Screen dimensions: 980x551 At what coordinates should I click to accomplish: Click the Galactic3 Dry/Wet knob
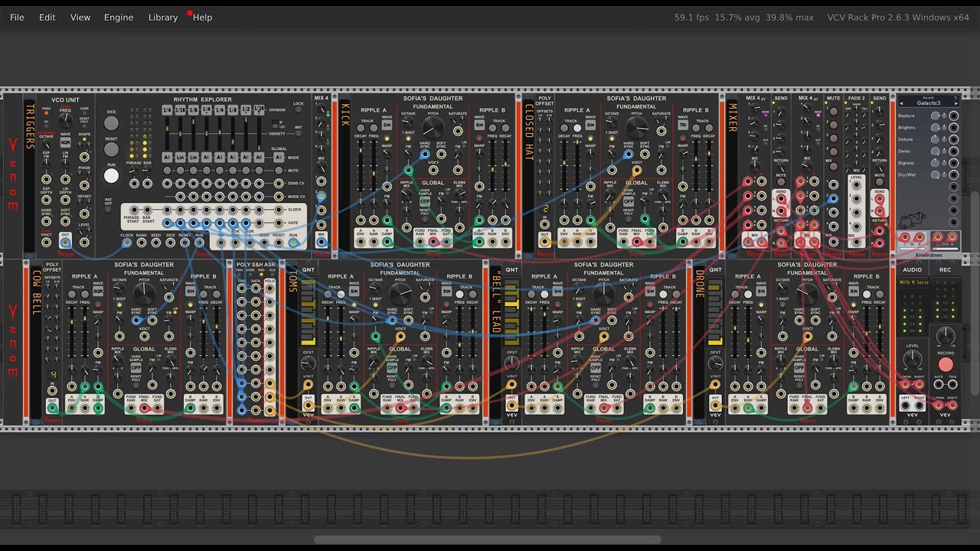[936, 174]
